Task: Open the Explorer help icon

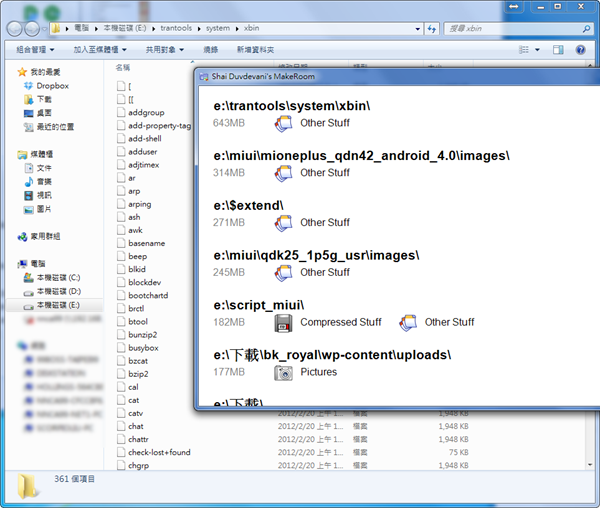Action: click(x=580, y=50)
